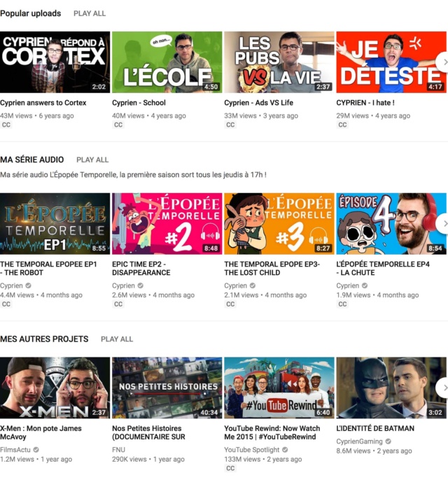Open Cyprien channel under EP3 - THE LOST CHILD
448x482 pixels.
(235, 285)
